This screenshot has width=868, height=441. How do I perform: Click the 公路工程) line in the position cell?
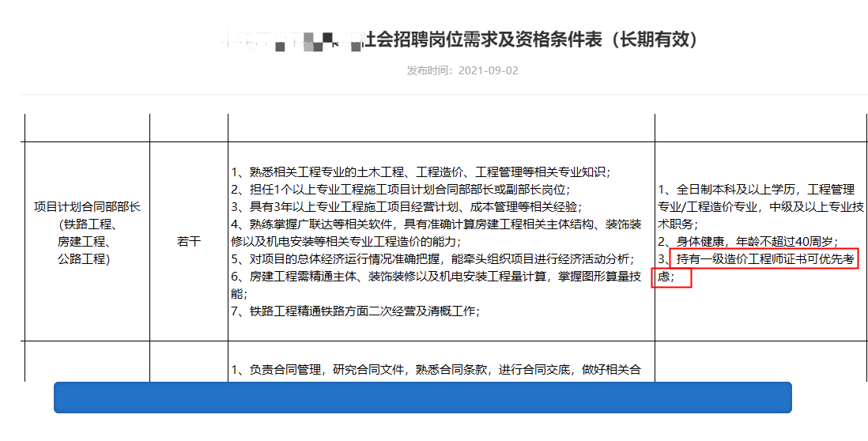tap(87, 258)
